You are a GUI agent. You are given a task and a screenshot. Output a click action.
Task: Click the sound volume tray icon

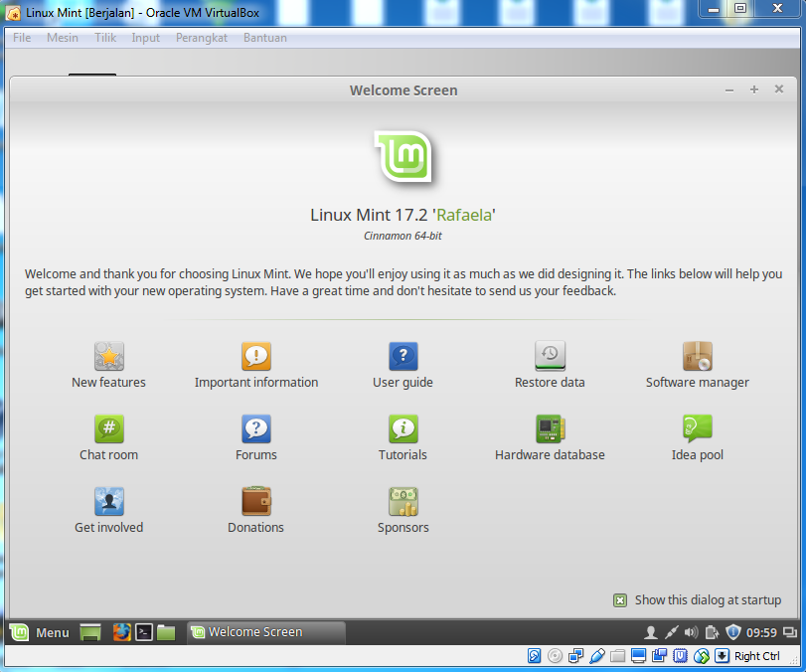pos(692,632)
